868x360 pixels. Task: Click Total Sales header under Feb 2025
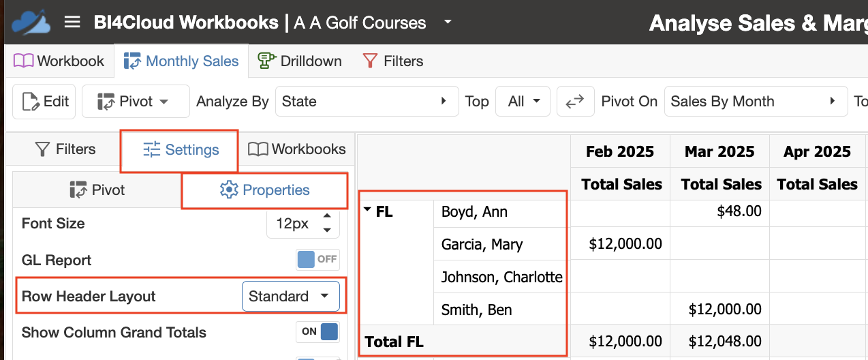(x=620, y=184)
